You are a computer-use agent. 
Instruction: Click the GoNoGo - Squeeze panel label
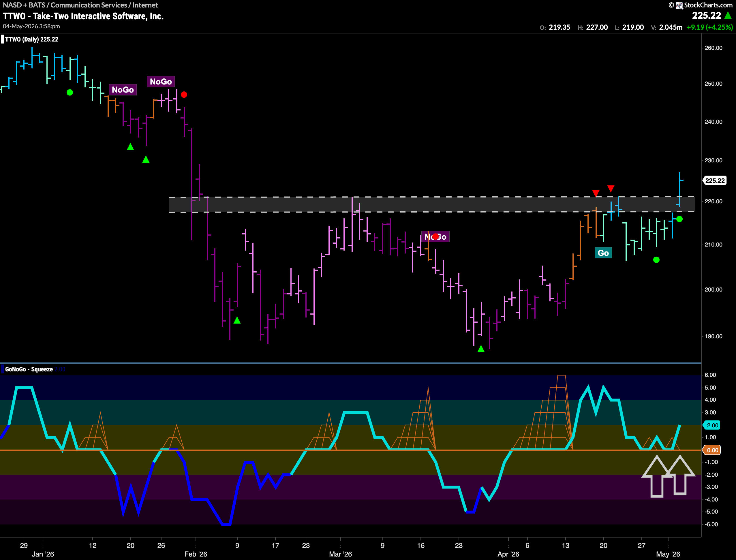click(29, 369)
